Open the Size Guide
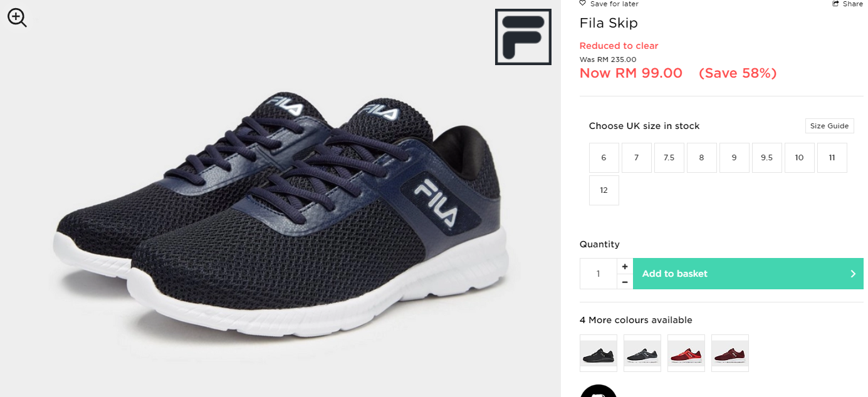Screen dimensions: 868x397 tap(829, 126)
